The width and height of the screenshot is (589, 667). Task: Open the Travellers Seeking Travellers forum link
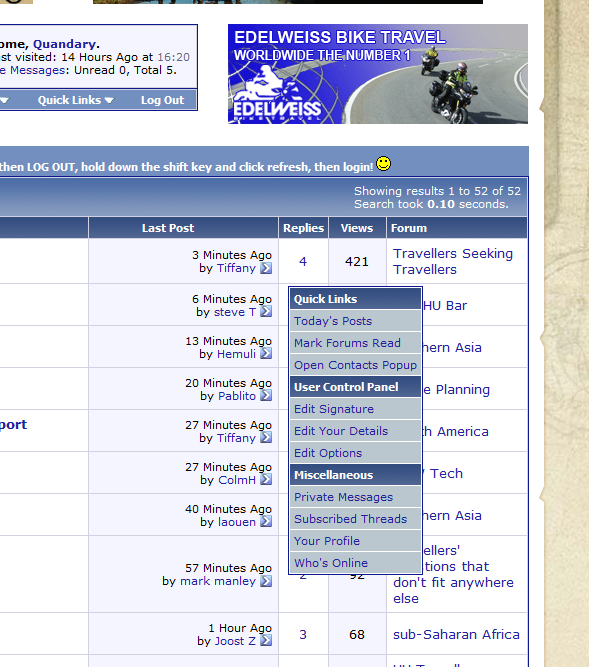click(x=453, y=262)
